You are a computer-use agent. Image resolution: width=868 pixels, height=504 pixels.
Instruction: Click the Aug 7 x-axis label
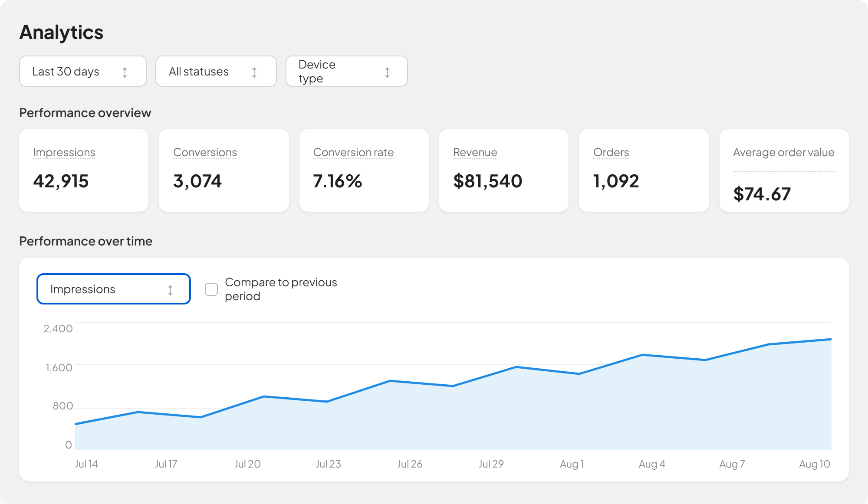pos(732,464)
